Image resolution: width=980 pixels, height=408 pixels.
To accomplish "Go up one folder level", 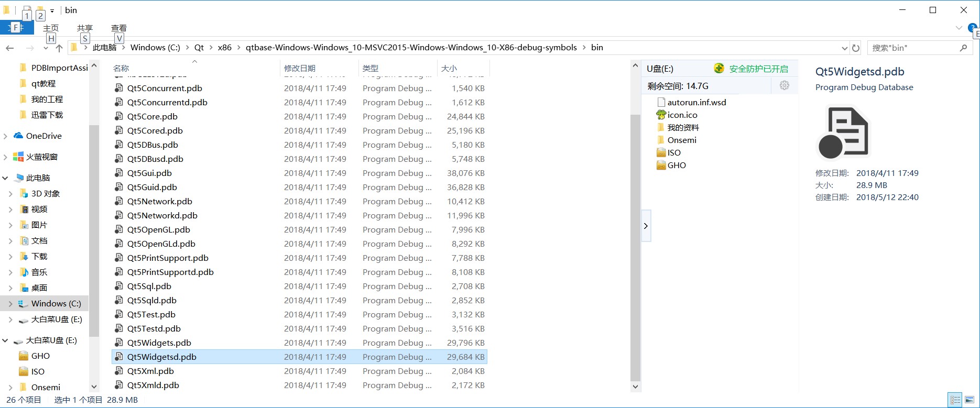I will [59, 48].
